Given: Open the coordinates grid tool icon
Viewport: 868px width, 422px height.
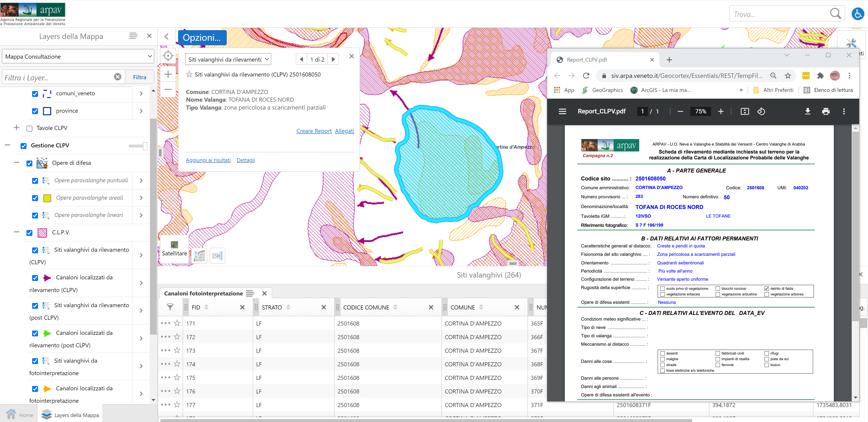Looking at the screenshot, I should click(x=200, y=256).
